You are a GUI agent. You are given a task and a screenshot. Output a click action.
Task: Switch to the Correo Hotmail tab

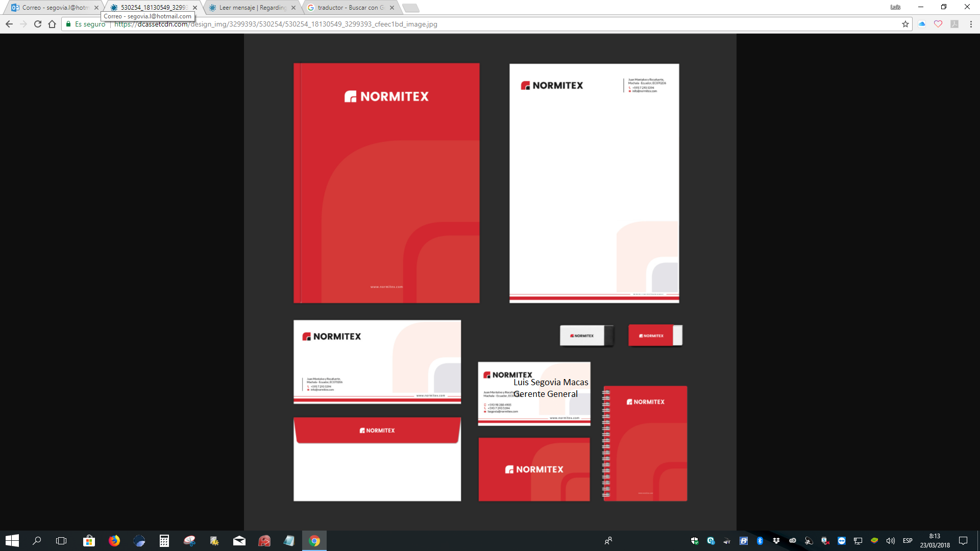tap(54, 8)
